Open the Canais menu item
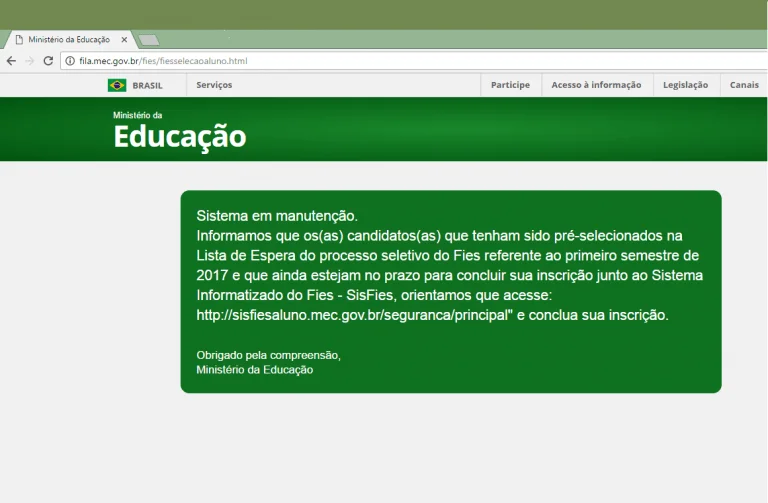The height and width of the screenshot is (503, 768). pyautogui.click(x=744, y=85)
